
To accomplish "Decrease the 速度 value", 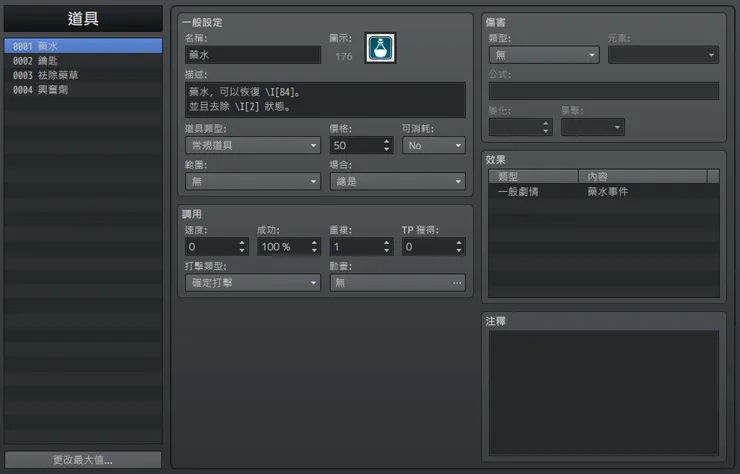I will pos(242,250).
